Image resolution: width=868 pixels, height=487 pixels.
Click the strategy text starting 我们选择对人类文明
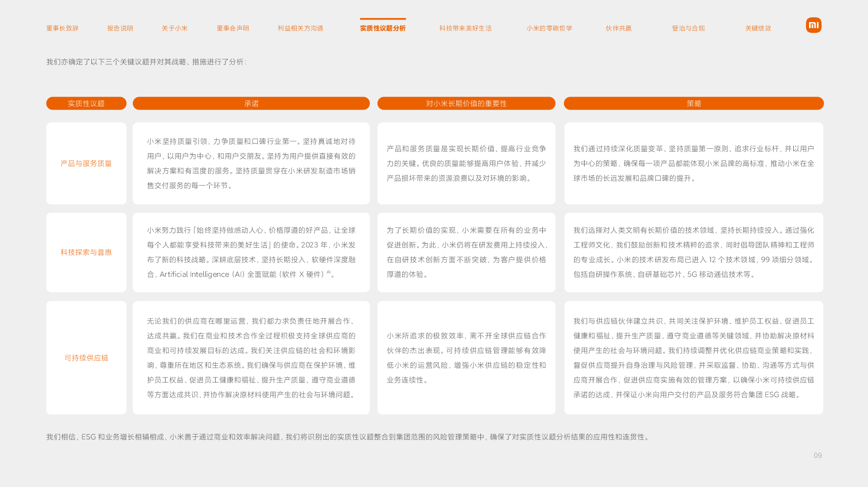point(694,252)
